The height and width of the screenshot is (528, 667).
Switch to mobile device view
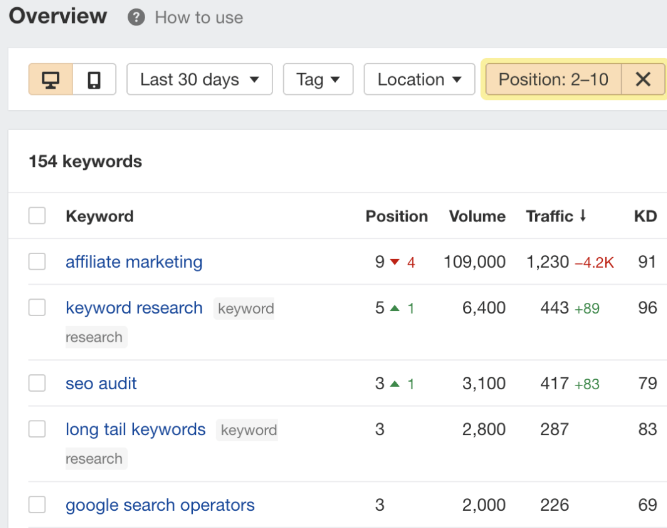(x=94, y=79)
